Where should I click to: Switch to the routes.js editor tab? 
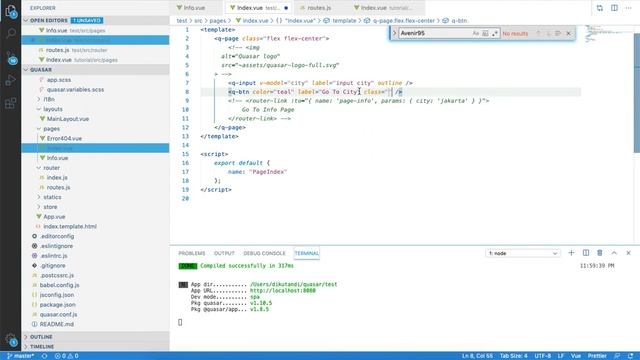319,8
